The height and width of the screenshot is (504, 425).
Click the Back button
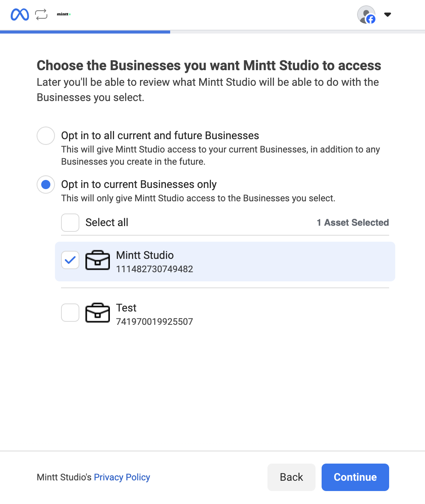[x=291, y=477]
